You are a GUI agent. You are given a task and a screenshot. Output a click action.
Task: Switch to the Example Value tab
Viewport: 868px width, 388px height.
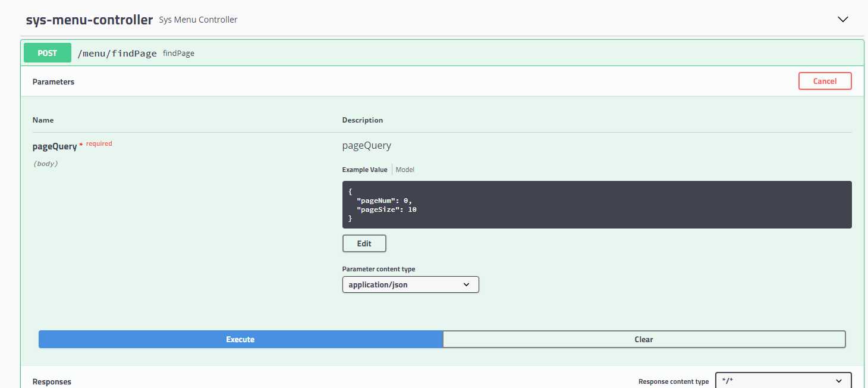point(364,170)
